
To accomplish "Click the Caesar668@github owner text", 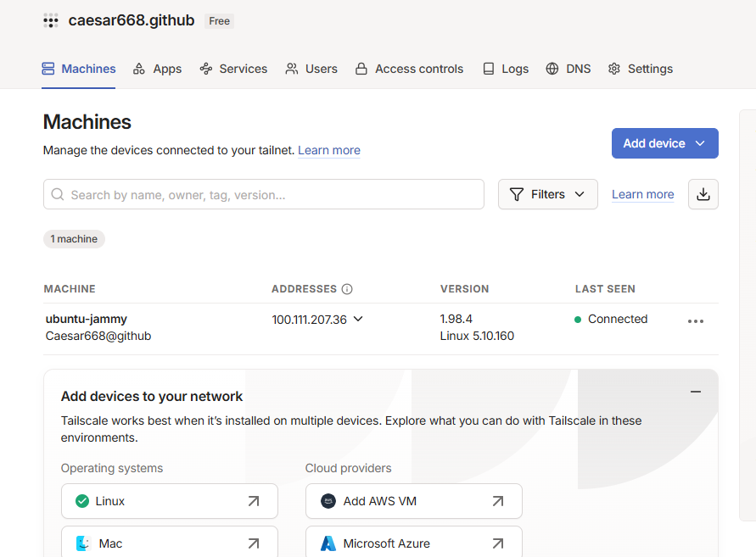I will coord(98,336).
